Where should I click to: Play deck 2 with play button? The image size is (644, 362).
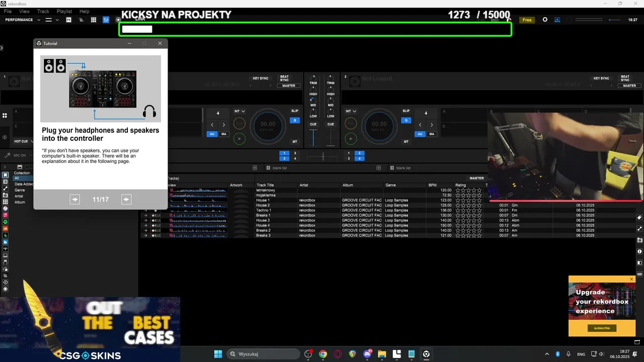tap(351, 138)
